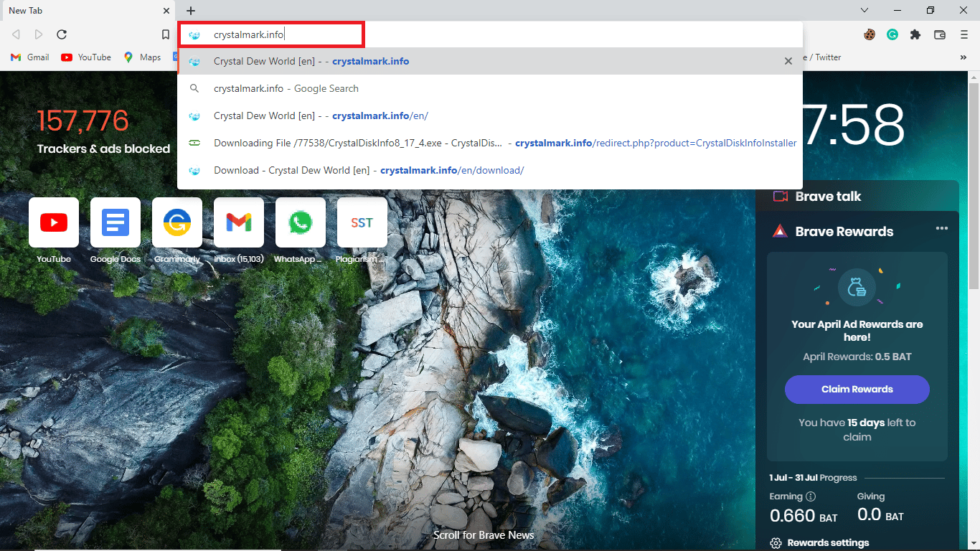
Task: Open the tab search dropdown arrow
Action: click(864, 10)
